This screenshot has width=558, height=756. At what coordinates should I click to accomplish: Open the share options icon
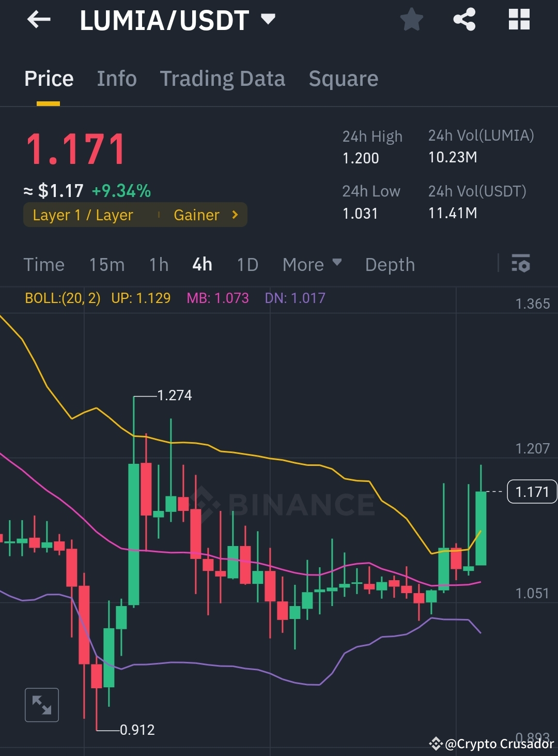[464, 20]
